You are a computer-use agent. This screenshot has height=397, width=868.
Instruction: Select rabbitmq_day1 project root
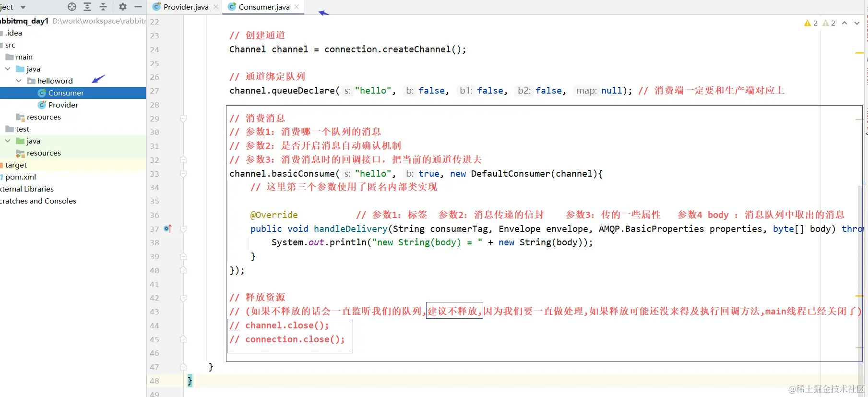tap(24, 21)
